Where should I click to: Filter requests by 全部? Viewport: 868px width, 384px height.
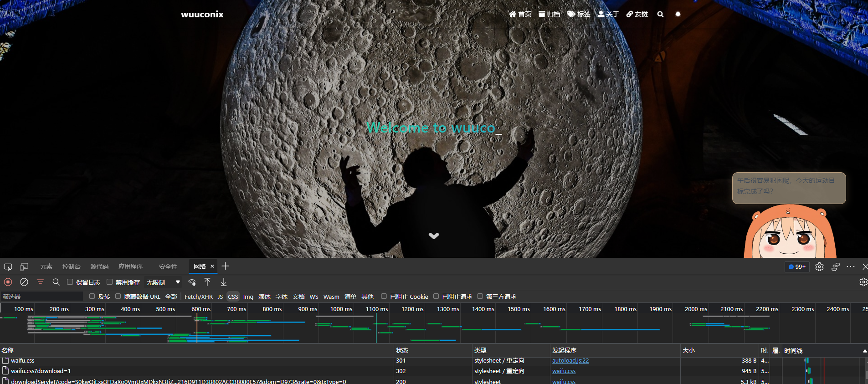click(171, 297)
